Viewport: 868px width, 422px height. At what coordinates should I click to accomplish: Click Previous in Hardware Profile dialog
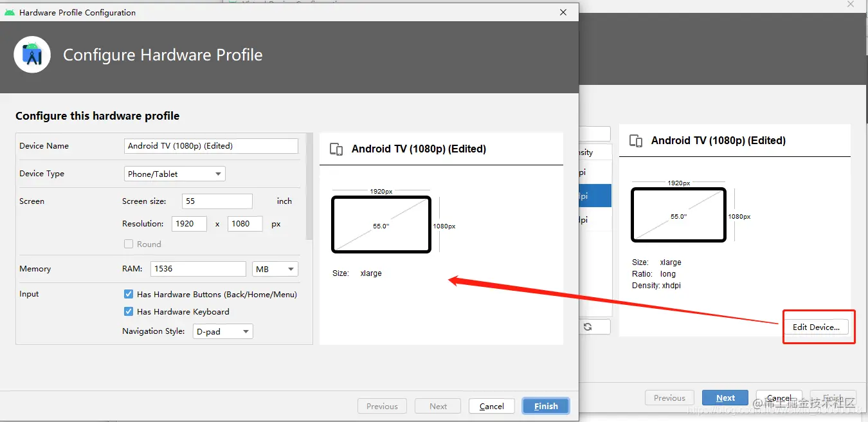382,406
